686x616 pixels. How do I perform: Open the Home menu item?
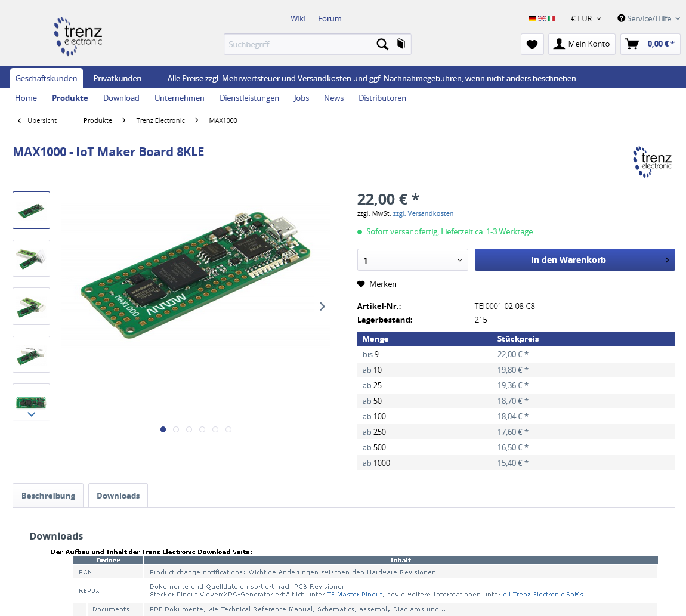coord(26,98)
